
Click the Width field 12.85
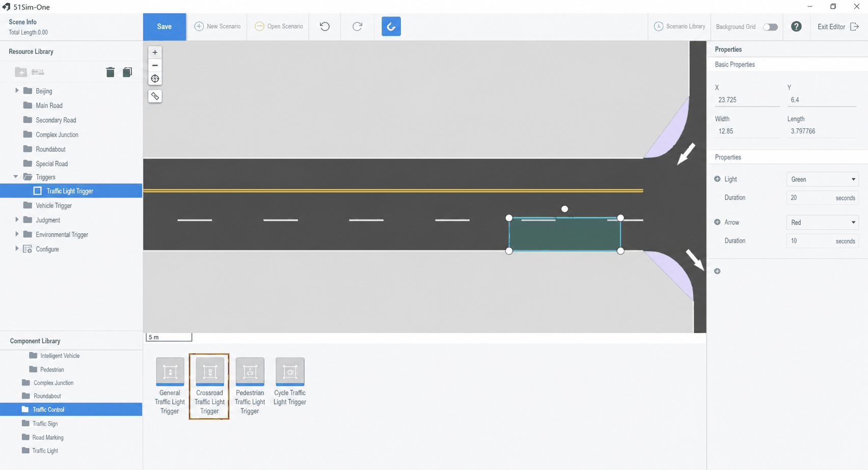(x=747, y=131)
